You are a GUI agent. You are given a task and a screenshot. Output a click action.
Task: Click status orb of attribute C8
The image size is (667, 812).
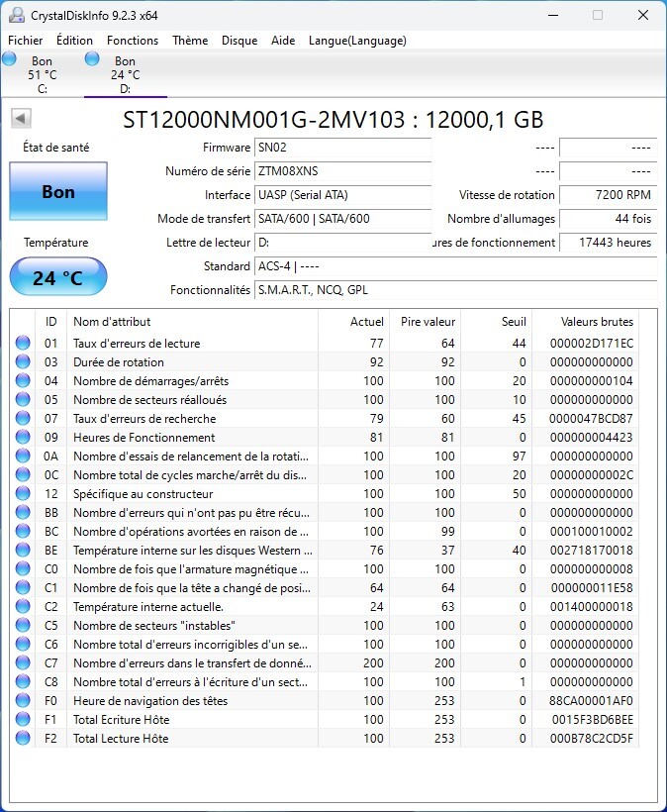tap(23, 681)
